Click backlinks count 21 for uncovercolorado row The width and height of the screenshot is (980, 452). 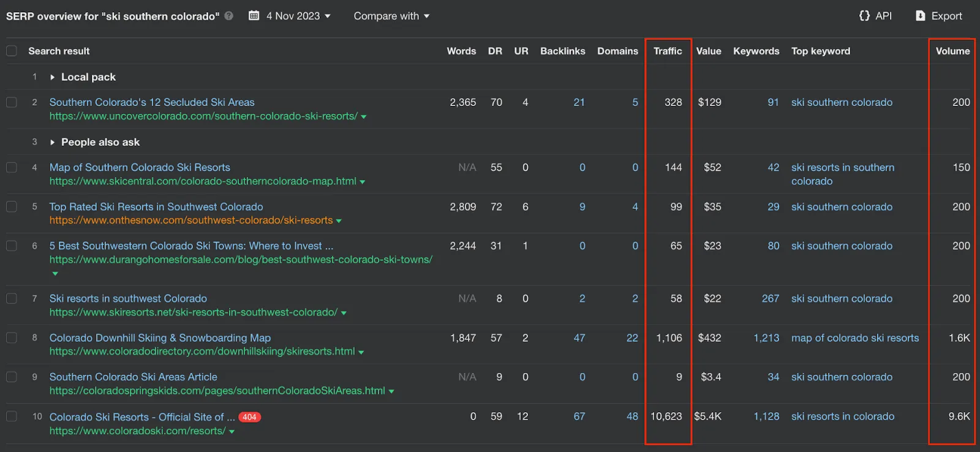tap(579, 102)
